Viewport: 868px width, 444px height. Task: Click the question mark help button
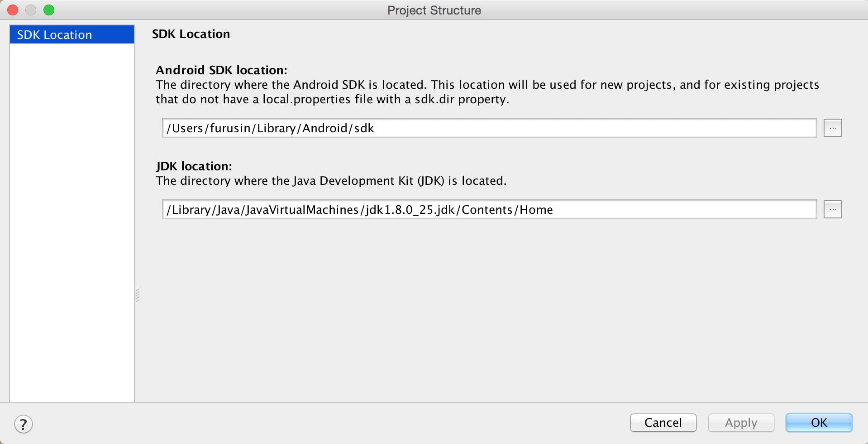24,425
